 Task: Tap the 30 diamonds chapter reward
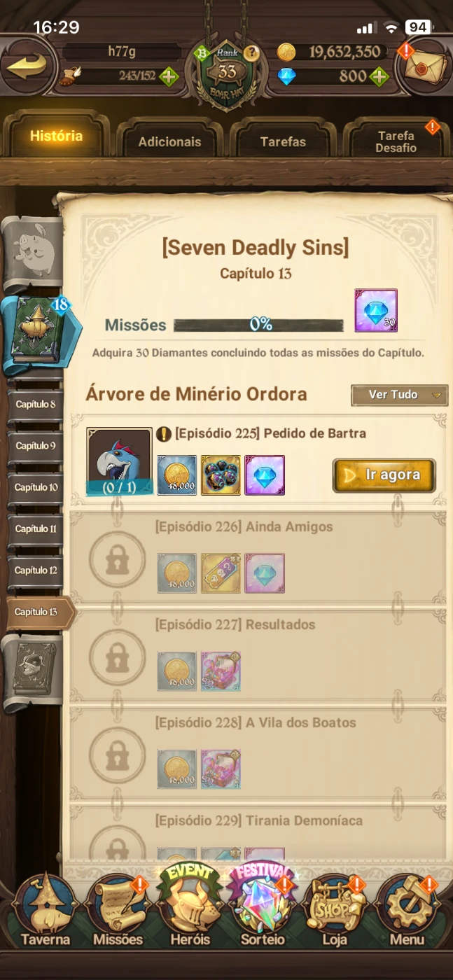376,310
